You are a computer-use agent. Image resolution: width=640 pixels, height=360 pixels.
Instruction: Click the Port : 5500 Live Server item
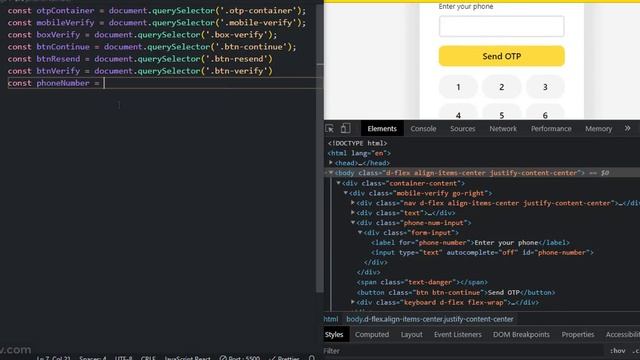click(x=240, y=358)
